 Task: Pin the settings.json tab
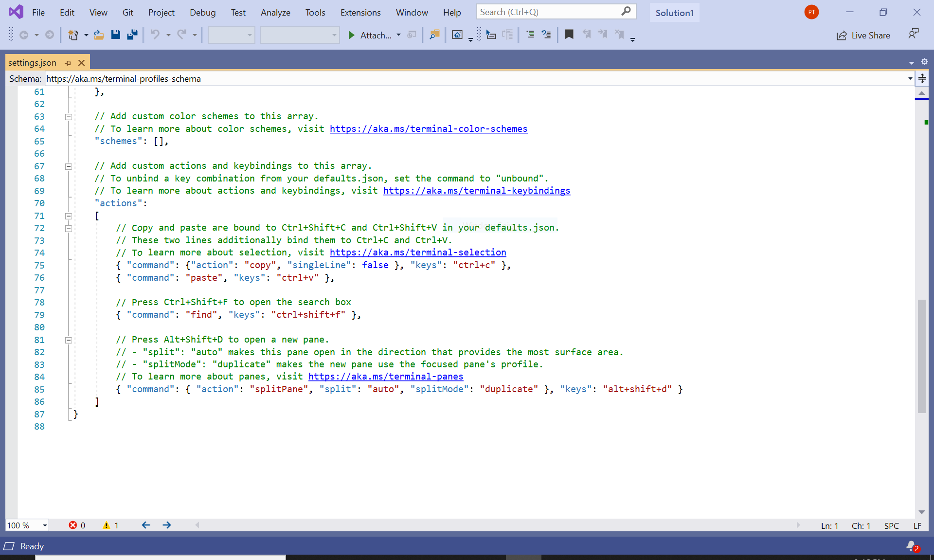click(68, 63)
